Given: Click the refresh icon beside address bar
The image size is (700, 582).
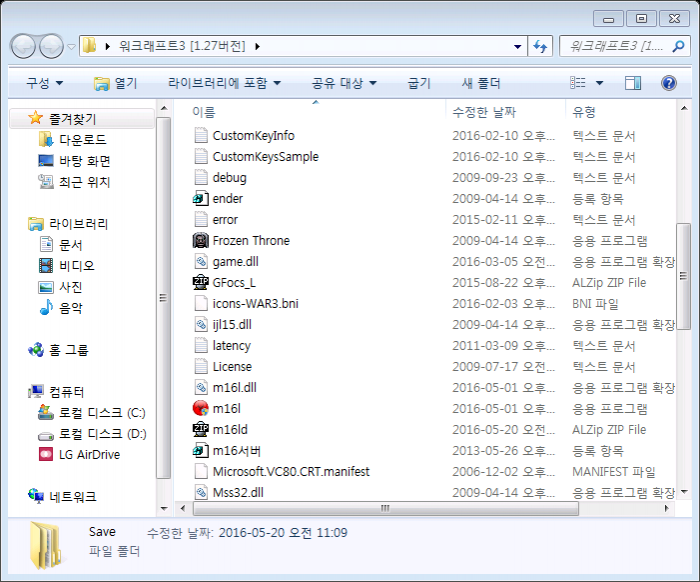Looking at the screenshot, I should [x=541, y=46].
